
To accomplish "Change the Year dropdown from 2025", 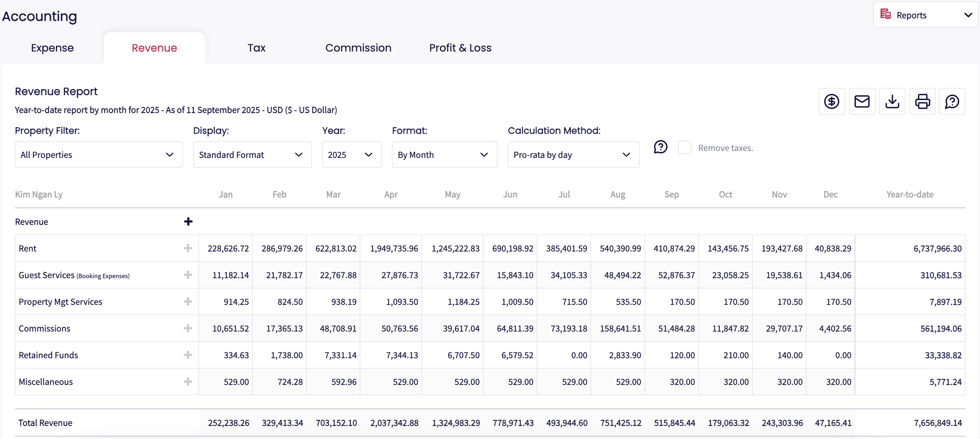I will click(x=351, y=155).
